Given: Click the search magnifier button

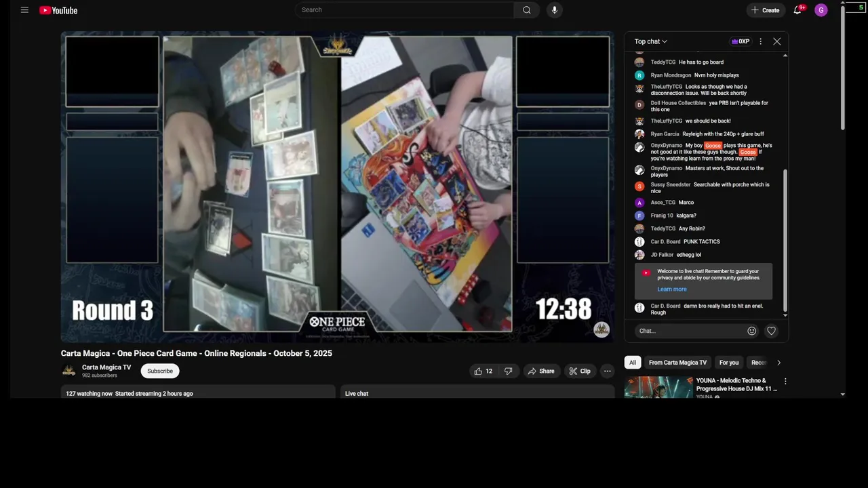Looking at the screenshot, I should click(527, 10).
